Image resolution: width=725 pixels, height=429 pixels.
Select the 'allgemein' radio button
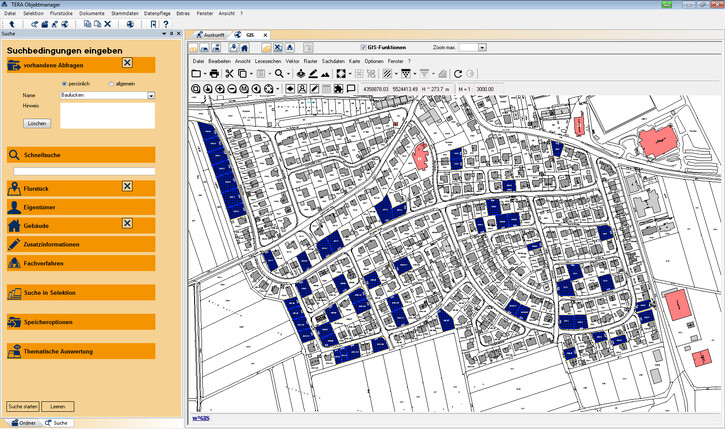point(111,83)
